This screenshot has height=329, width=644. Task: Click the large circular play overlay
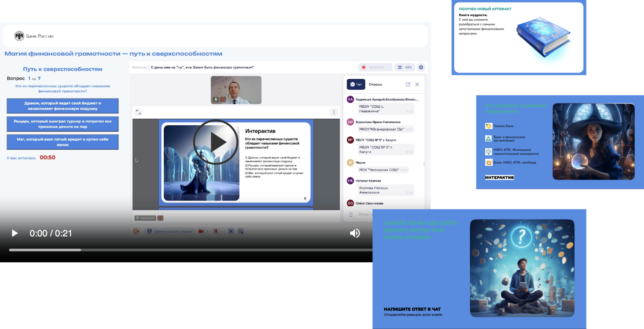(216, 142)
